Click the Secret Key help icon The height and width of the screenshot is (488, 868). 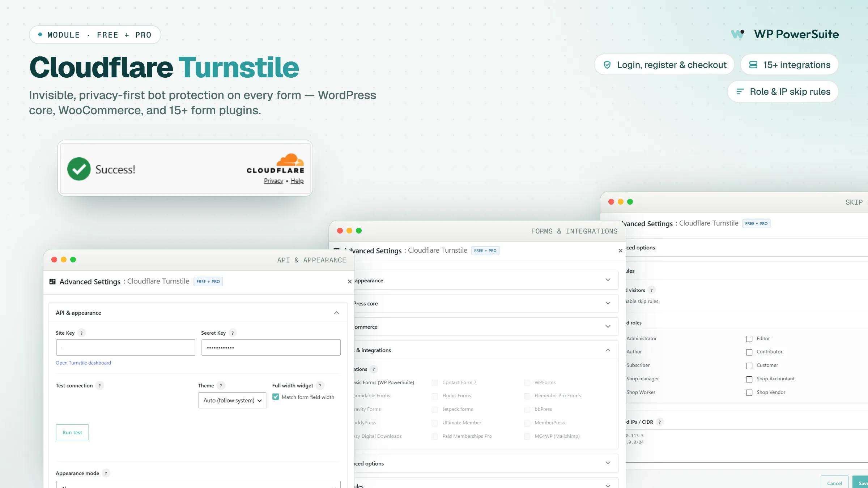[233, 333]
